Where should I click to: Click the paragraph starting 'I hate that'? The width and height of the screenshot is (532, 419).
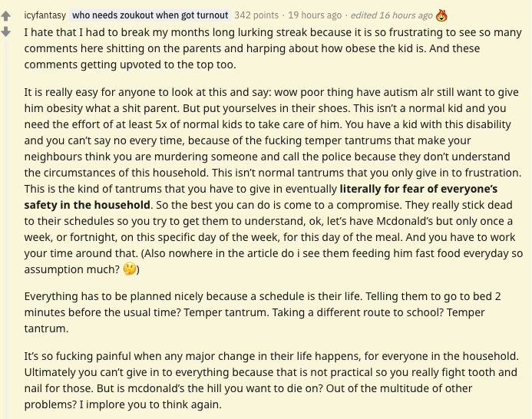[269, 49]
